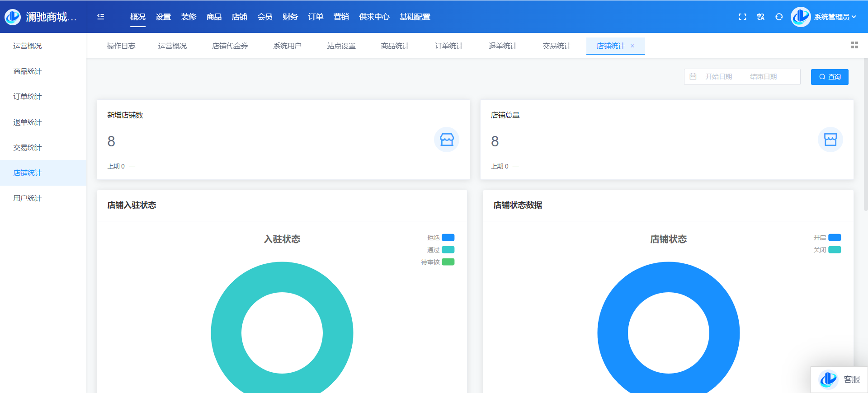Click the 查询 search button
The width and height of the screenshot is (868, 393).
point(830,77)
